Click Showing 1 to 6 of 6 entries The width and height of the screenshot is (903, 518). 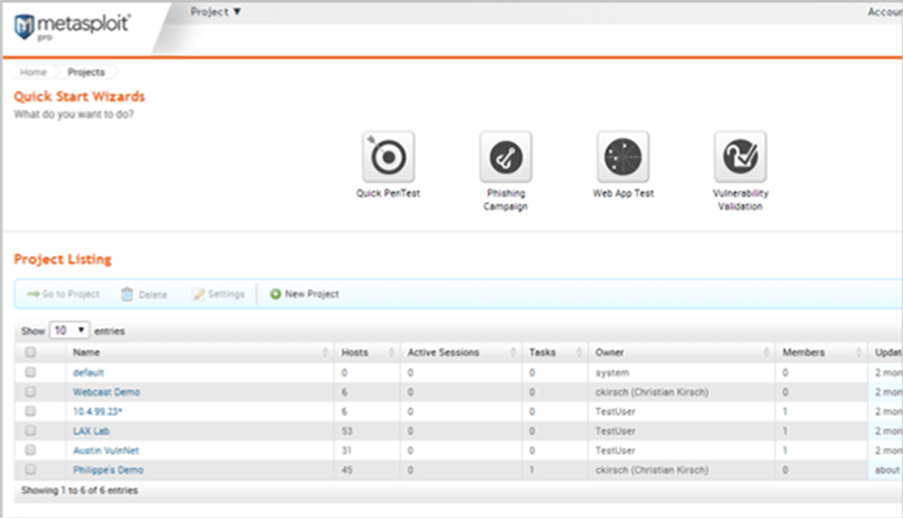pos(79,490)
